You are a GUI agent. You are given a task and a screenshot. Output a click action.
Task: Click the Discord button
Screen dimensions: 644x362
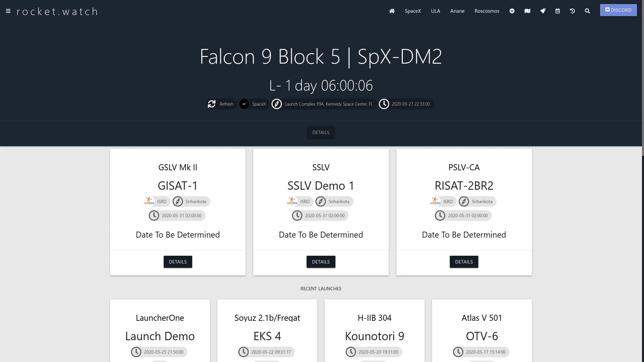(618, 10)
